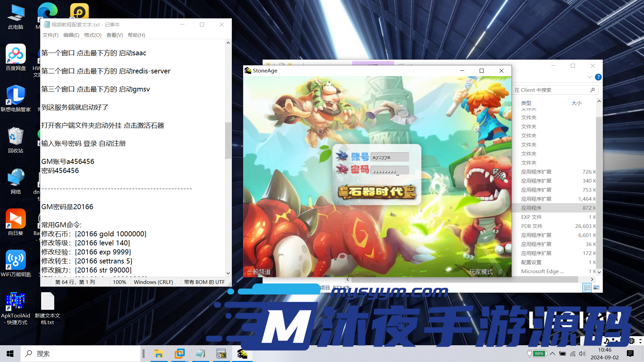Collapse the Explorer ribbon with the chevron

click(x=590, y=77)
